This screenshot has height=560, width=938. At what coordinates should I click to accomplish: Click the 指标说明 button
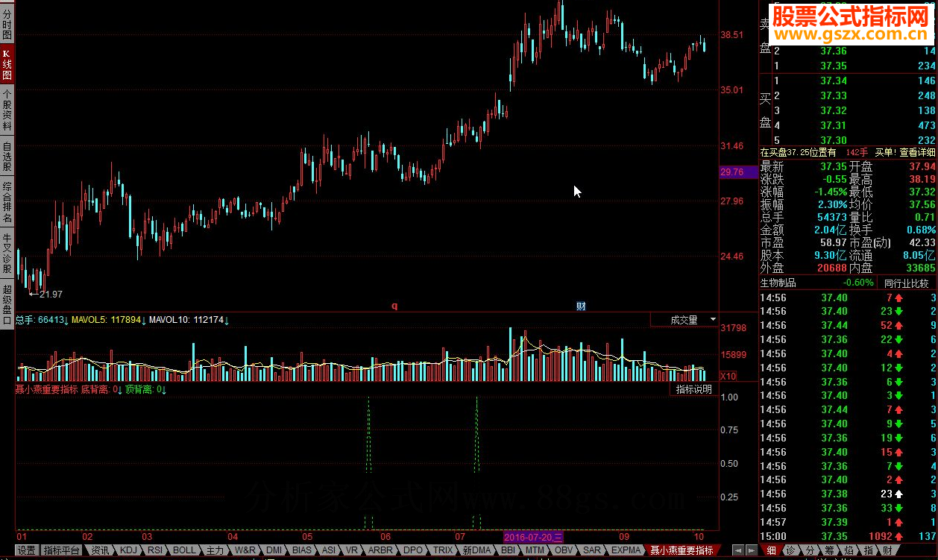pos(693,389)
